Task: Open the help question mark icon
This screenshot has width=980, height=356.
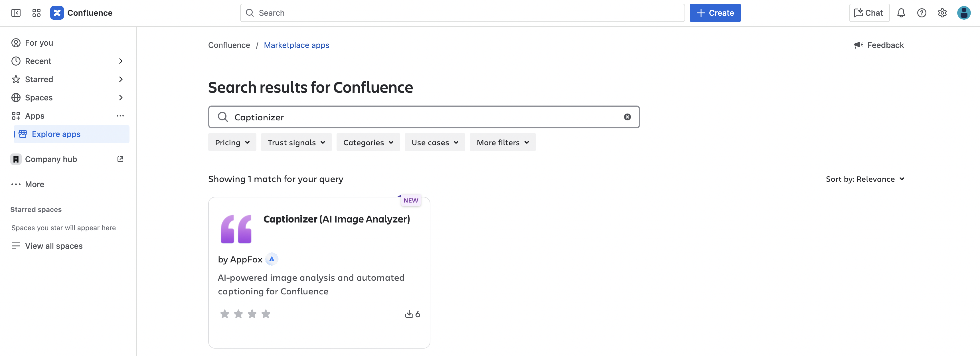Action: click(922, 13)
